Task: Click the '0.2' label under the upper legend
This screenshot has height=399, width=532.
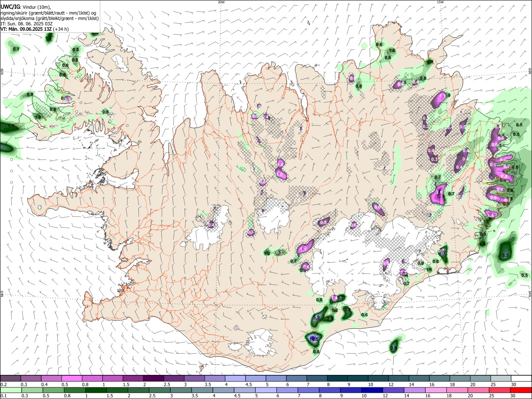Action: click(x=4, y=384)
